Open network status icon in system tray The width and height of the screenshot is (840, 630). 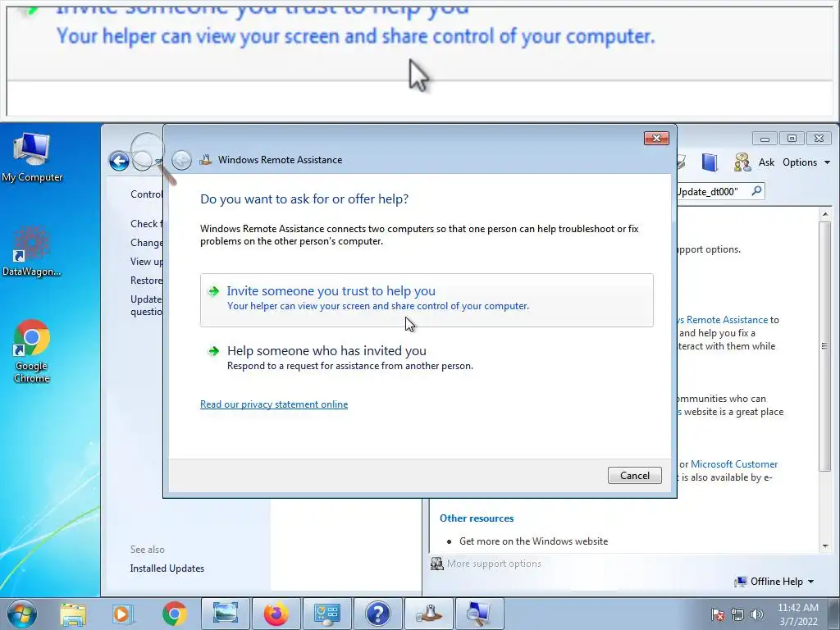pyautogui.click(x=737, y=614)
